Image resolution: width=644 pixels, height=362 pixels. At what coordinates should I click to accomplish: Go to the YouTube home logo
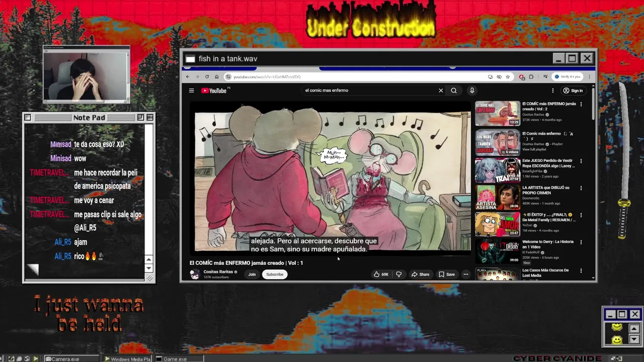pyautogui.click(x=214, y=90)
